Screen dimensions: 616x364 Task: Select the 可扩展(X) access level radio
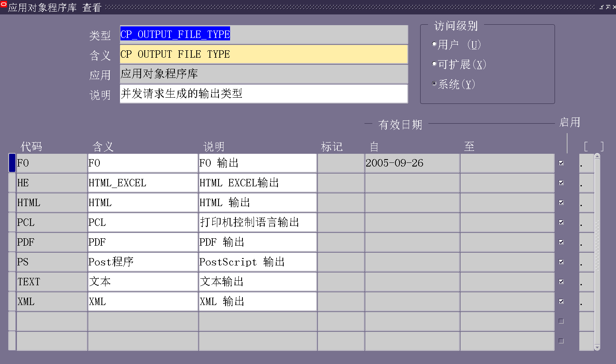click(434, 63)
